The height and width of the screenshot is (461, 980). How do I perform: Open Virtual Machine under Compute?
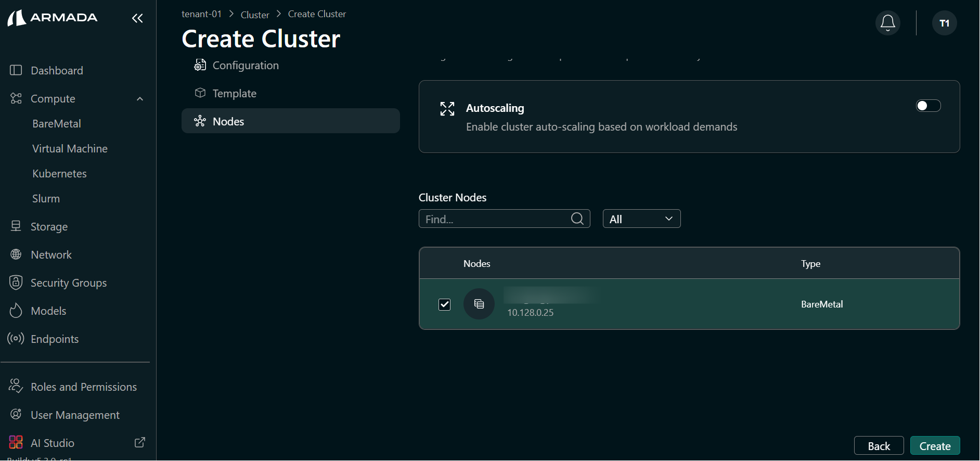(x=70, y=149)
